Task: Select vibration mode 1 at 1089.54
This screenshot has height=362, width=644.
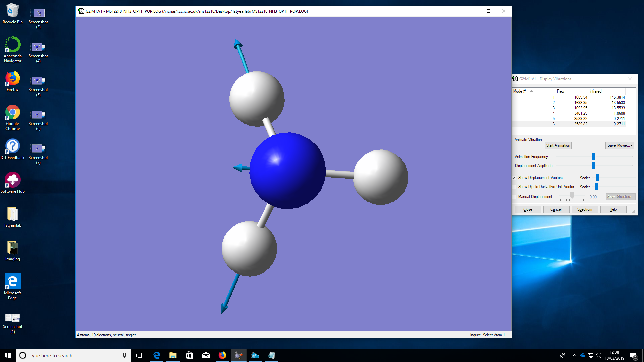Action: (580, 97)
